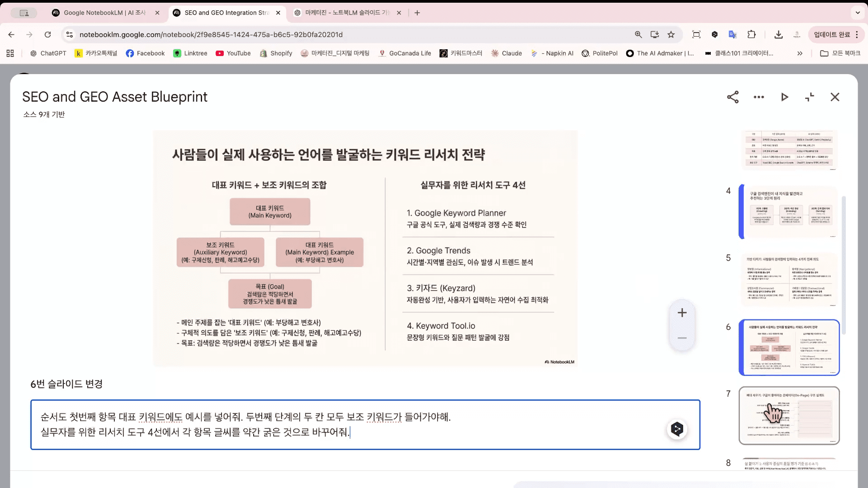
Task: Click the share icon for the slide deck
Action: click(x=733, y=97)
